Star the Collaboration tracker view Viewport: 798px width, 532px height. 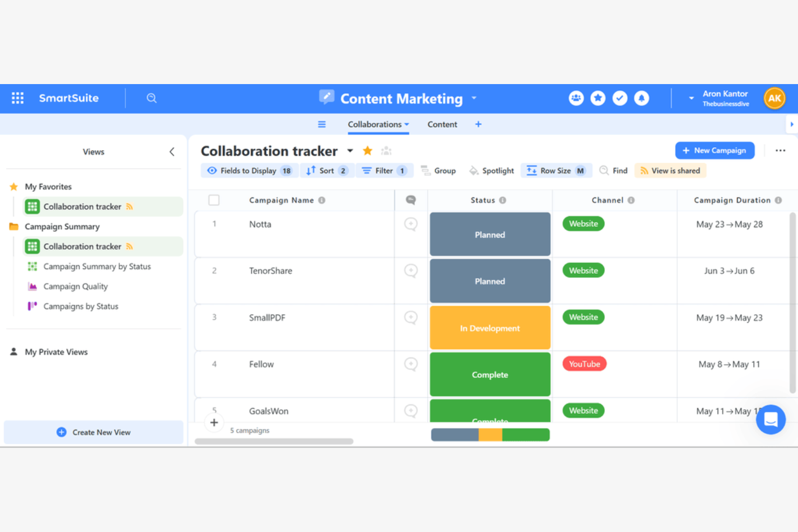(x=367, y=151)
